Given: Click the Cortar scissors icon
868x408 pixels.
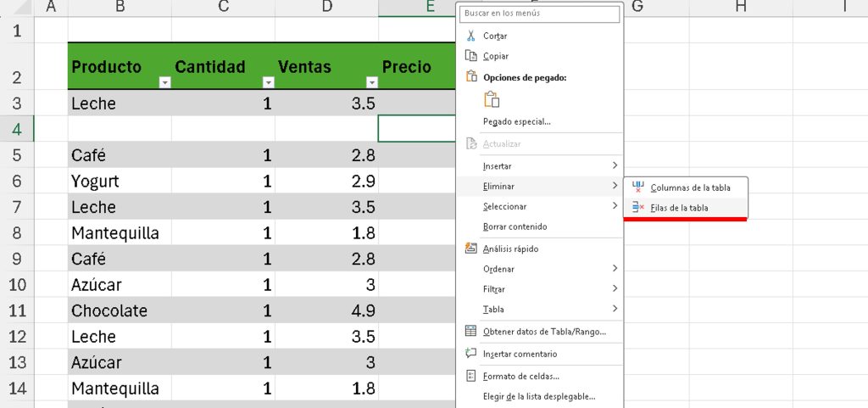Looking at the screenshot, I should [x=472, y=36].
